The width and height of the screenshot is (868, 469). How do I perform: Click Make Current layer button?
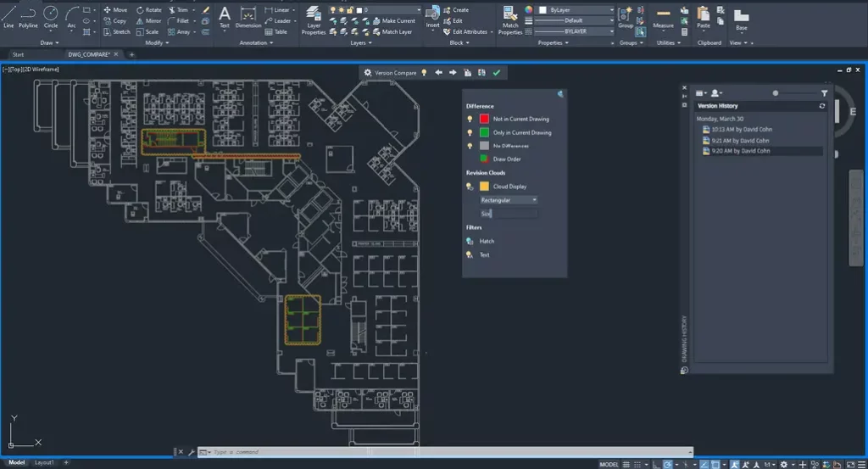click(x=393, y=21)
